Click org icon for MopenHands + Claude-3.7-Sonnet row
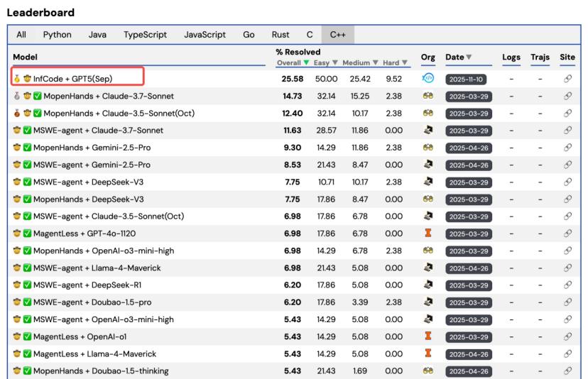The height and width of the screenshot is (379, 588). 428,96
